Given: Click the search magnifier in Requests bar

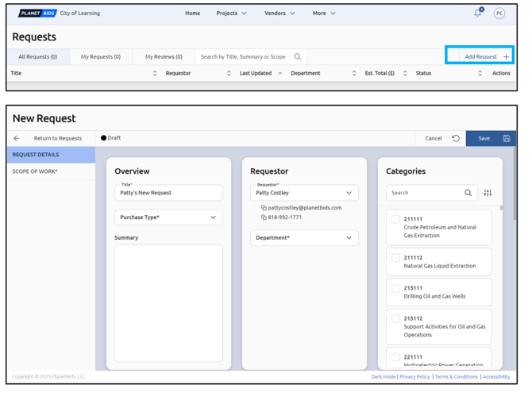Looking at the screenshot, I should click(x=298, y=57).
